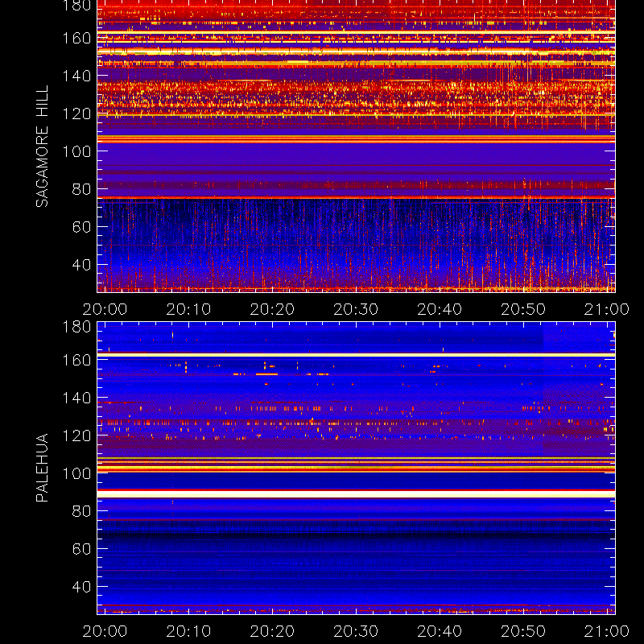The height and width of the screenshot is (644, 644).
Task: Click 20:40 time label under Palehua plot
Action: pos(440,631)
